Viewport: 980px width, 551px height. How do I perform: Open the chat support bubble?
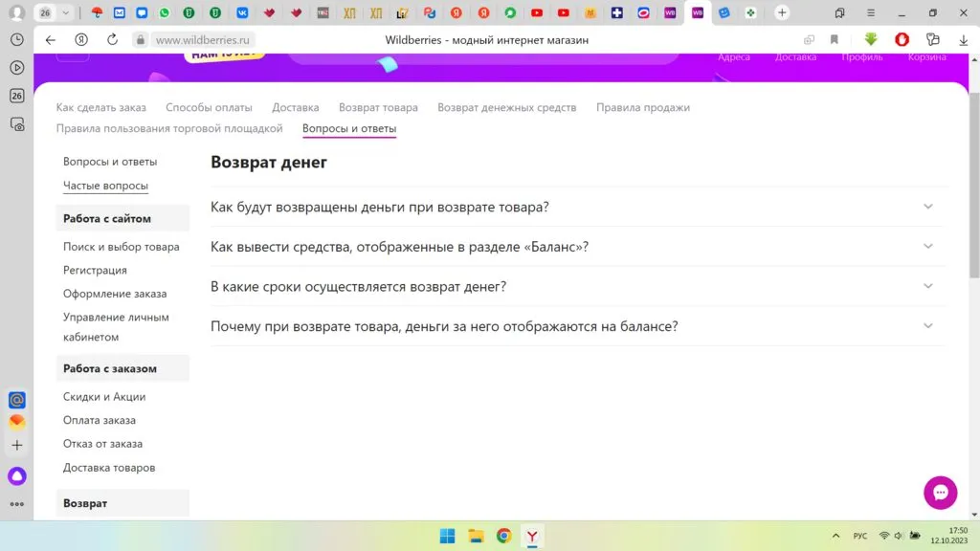[940, 492]
